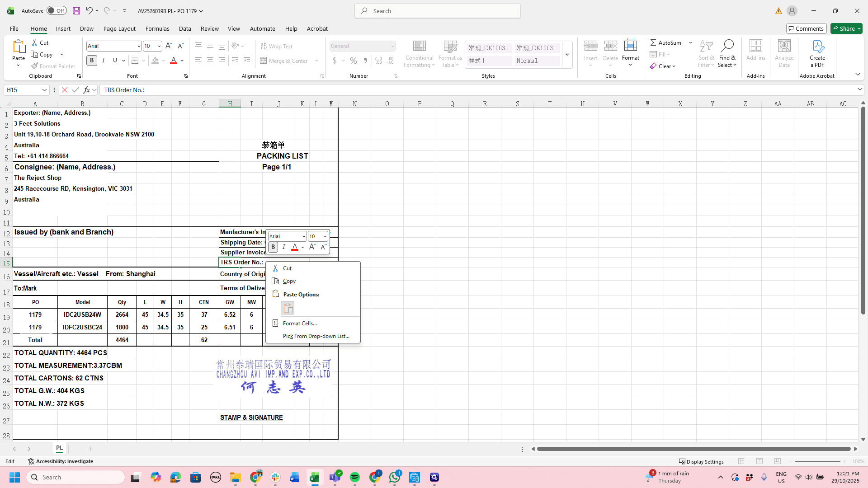
Task: Click the Format Painter icon
Action: pyautogui.click(x=35, y=66)
